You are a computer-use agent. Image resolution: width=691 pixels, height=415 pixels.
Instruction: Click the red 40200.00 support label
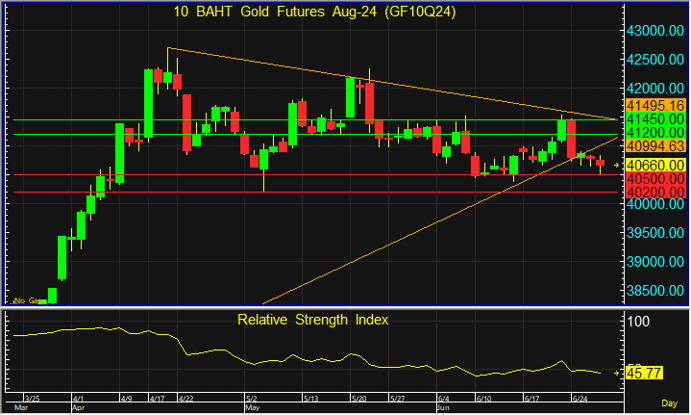656,191
